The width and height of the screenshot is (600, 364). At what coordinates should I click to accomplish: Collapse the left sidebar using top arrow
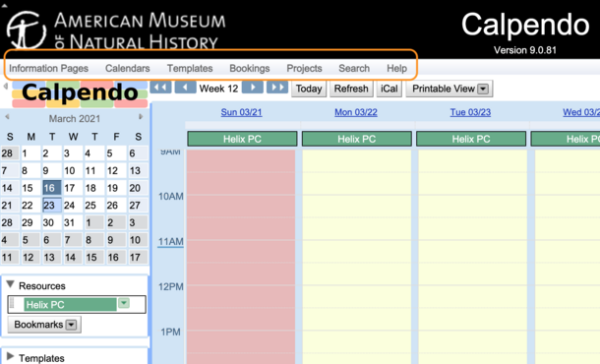point(5,87)
